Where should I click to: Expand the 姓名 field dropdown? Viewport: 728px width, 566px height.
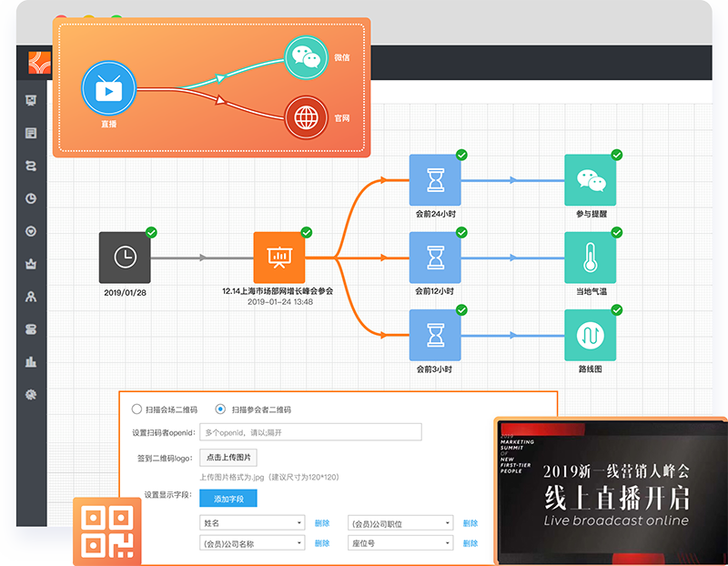tap(252, 523)
